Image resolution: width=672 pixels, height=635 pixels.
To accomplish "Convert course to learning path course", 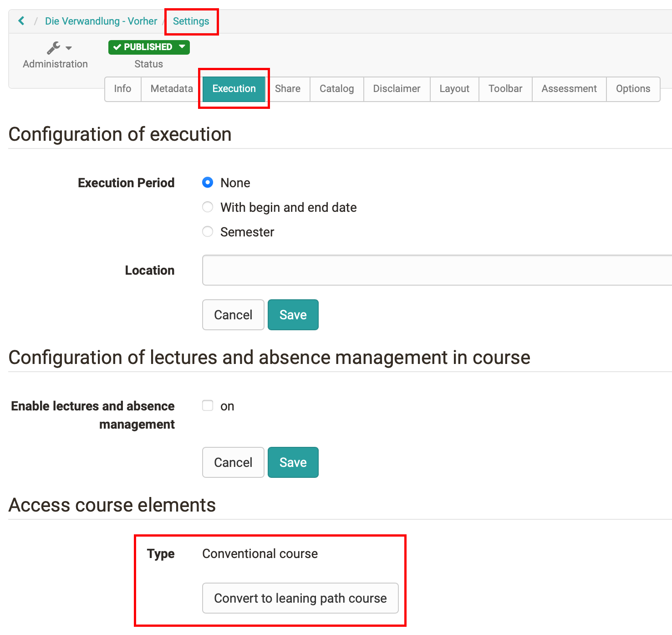I will pos(300,598).
